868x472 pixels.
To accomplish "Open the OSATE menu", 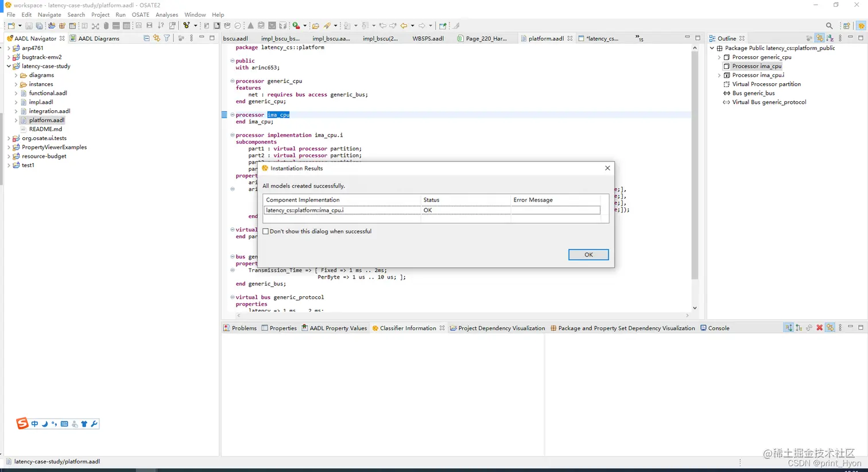I will pos(141,15).
